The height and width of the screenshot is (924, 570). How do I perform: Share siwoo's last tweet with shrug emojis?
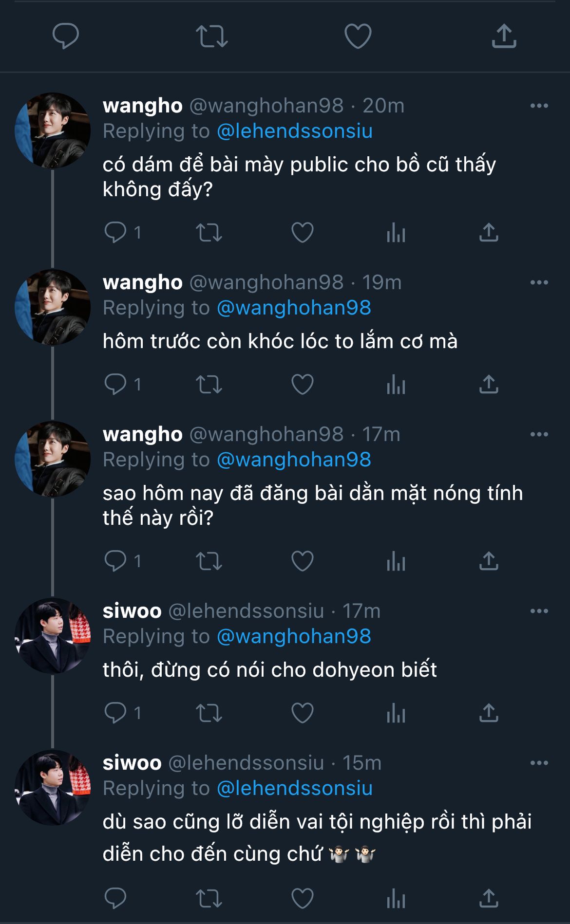pyautogui.click(x=489, y=898)
